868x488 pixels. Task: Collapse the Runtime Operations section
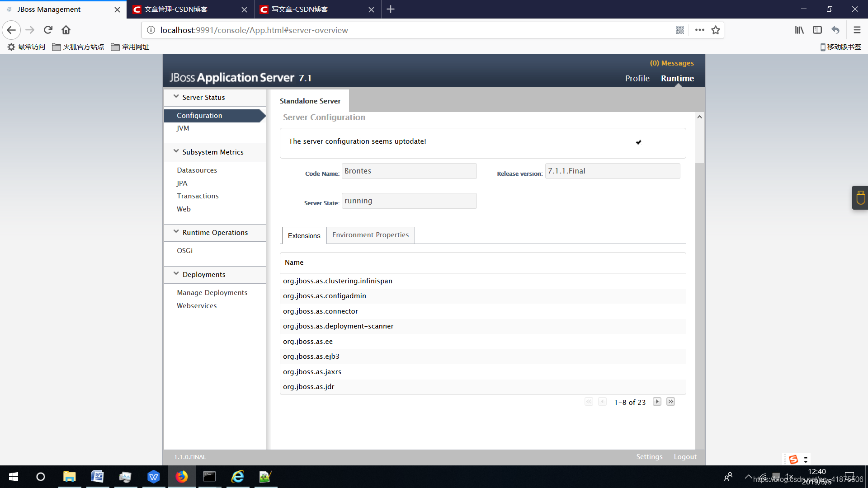click(x=176, y=232)
